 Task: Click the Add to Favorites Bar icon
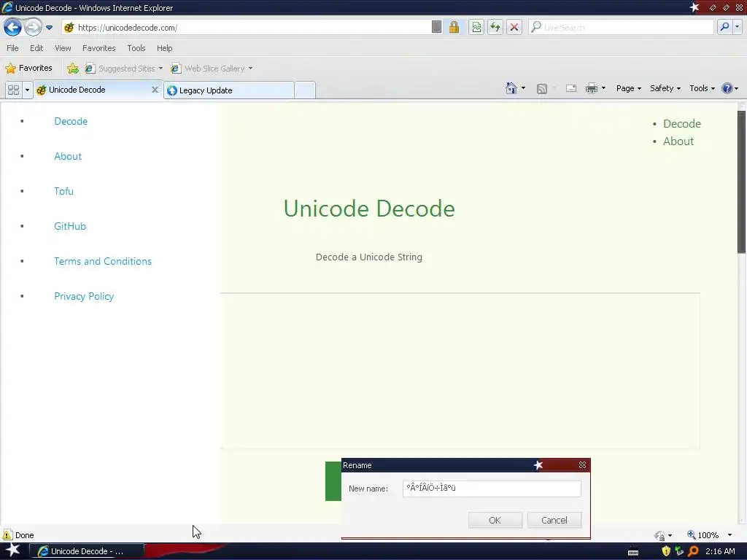pyautogui.click(x=73, y=69)
